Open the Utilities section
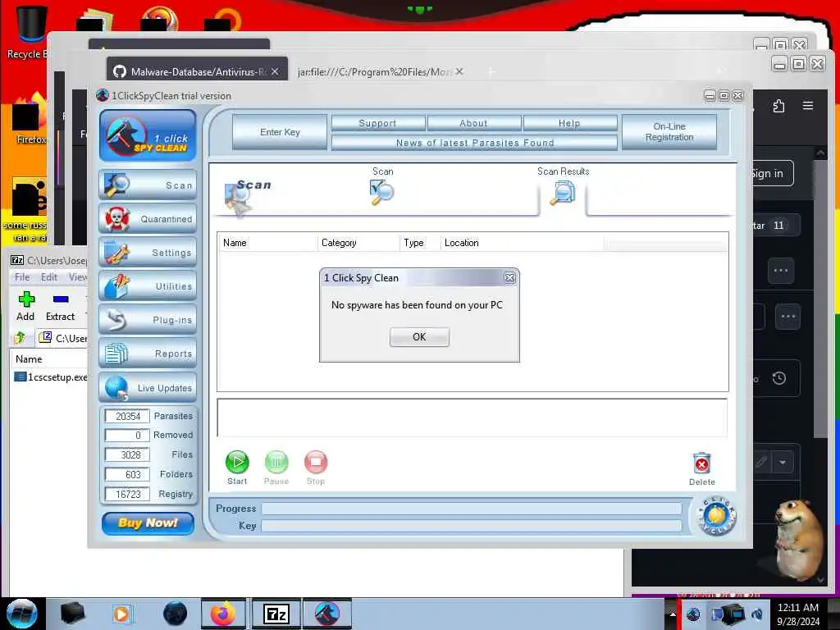This screenshot has height=630, width=840. 148,286
